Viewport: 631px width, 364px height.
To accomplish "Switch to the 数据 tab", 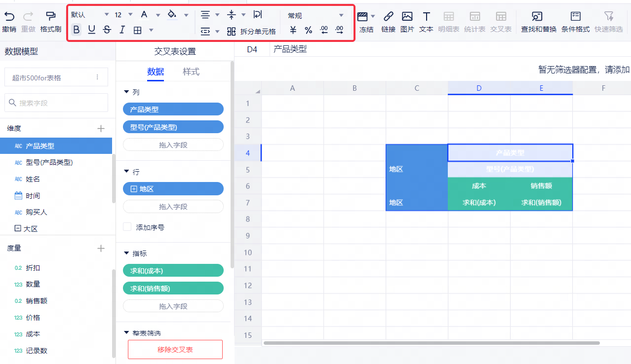I will 156,72.
